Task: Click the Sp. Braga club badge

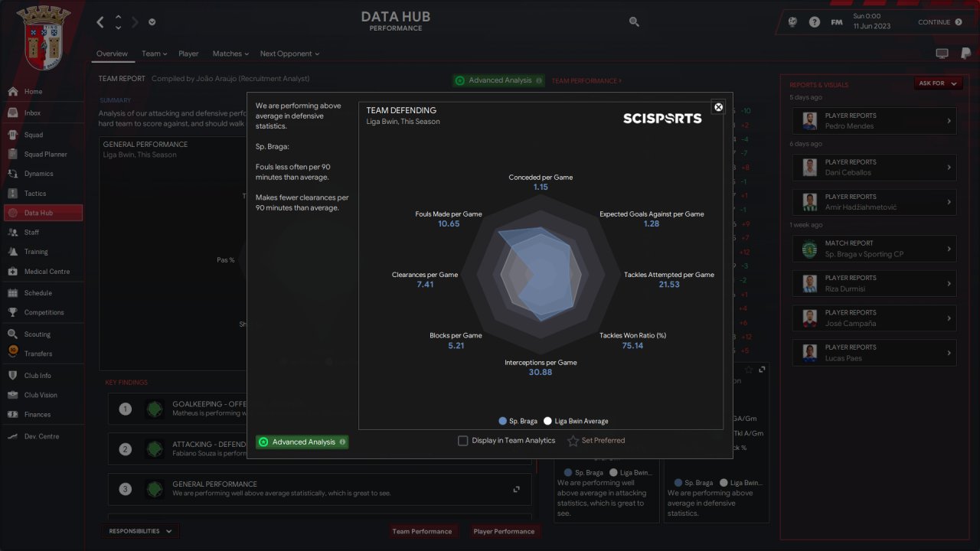Action: (x=43, y=37)
